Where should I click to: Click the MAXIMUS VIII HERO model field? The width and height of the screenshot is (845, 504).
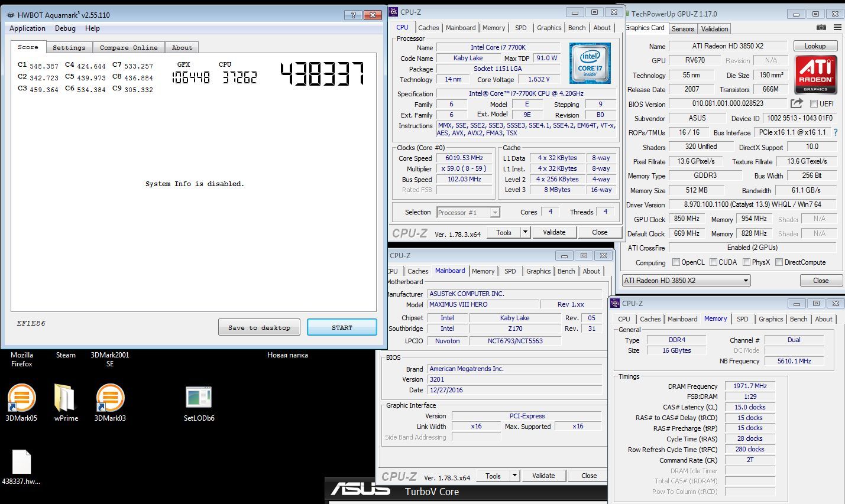(x=484, y=304)
